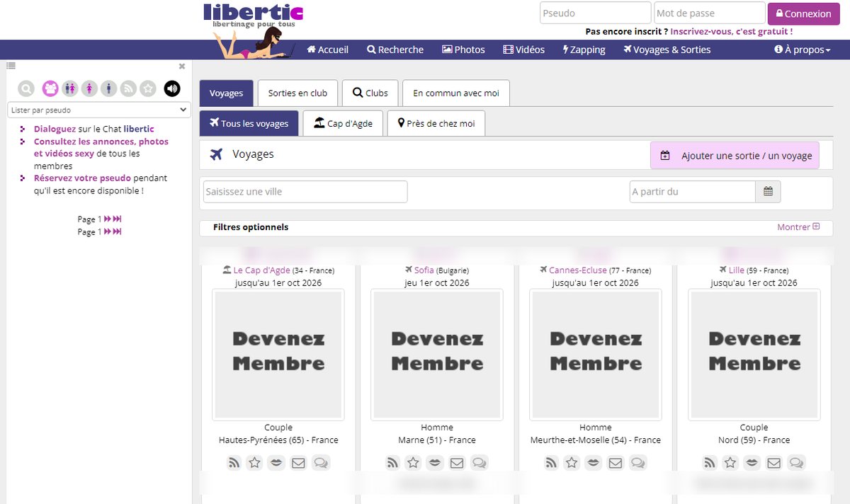The height and width of the screenshot is (504, 850).
Task: Click the 'Cannes-Ecluse' destination link
Action: click(578, 270)
